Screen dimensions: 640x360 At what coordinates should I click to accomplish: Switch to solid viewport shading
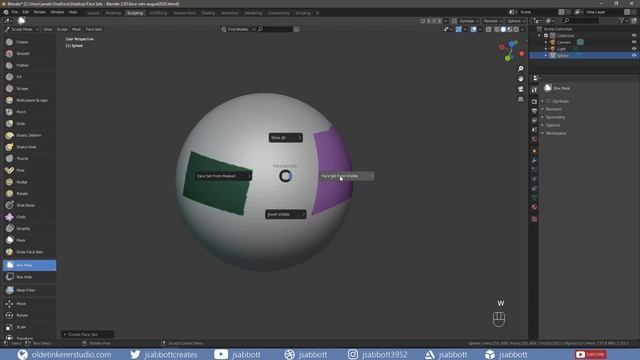pos(503,29)
